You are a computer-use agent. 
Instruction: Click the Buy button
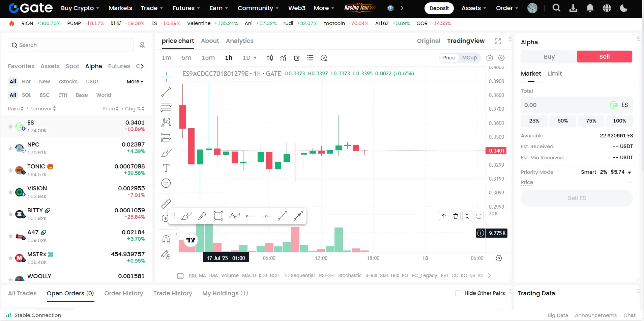coord(549,57)
